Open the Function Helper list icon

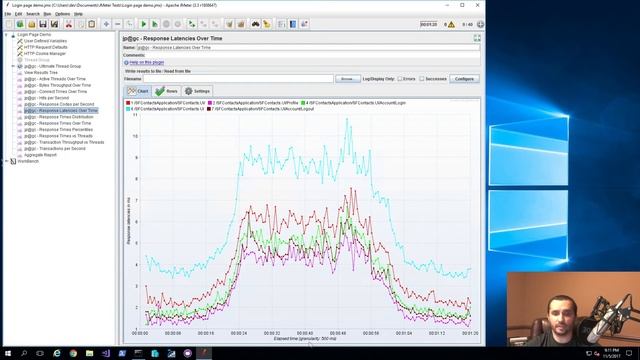coord(282,24)
